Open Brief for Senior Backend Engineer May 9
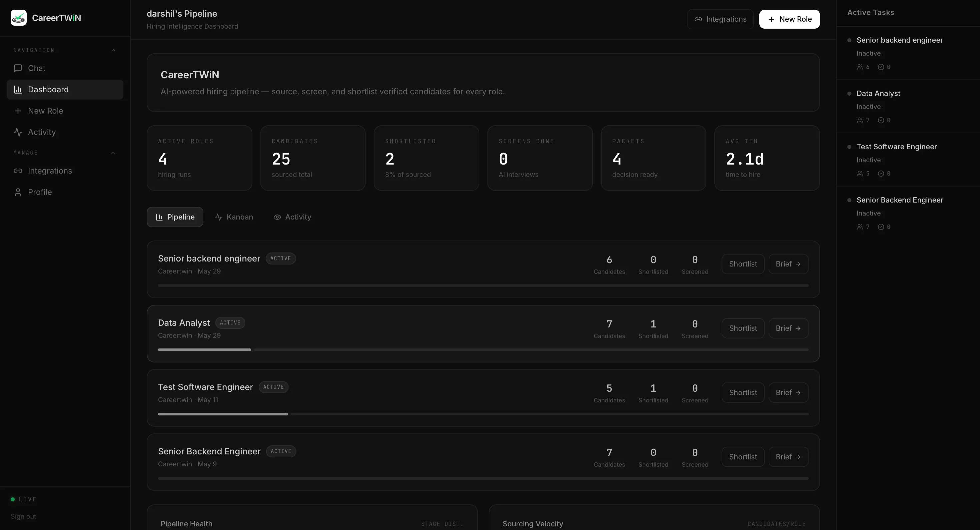 click(788, 457)
